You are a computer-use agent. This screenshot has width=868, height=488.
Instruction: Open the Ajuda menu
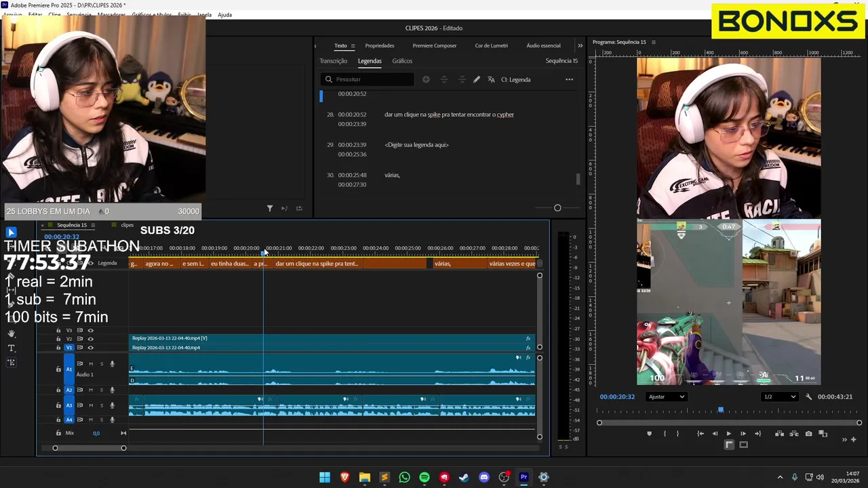tap(224, 14)
